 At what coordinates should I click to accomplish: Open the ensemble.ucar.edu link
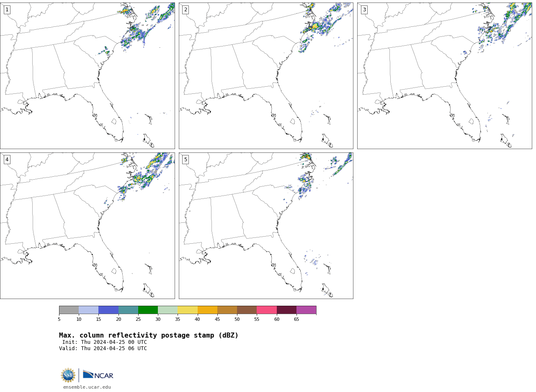click(87, 387)
